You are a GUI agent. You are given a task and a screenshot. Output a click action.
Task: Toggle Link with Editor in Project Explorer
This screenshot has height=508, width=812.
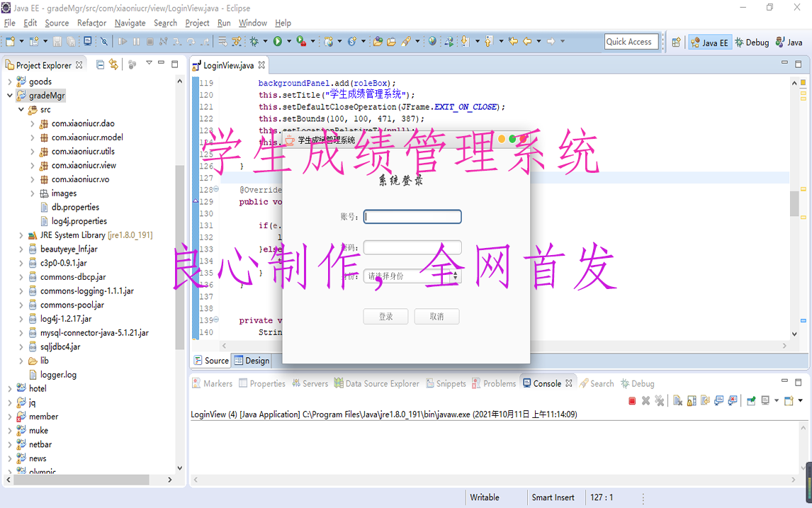coord(113,64)
